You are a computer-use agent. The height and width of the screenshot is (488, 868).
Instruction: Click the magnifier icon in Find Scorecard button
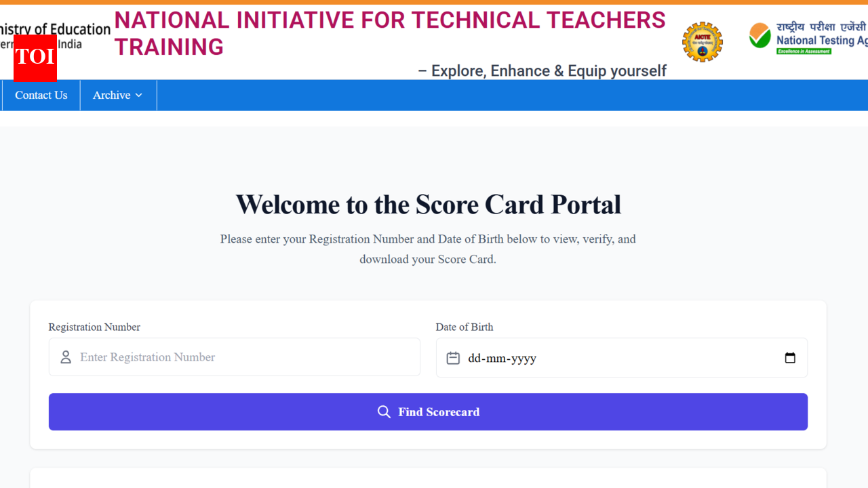coord(384,412)
